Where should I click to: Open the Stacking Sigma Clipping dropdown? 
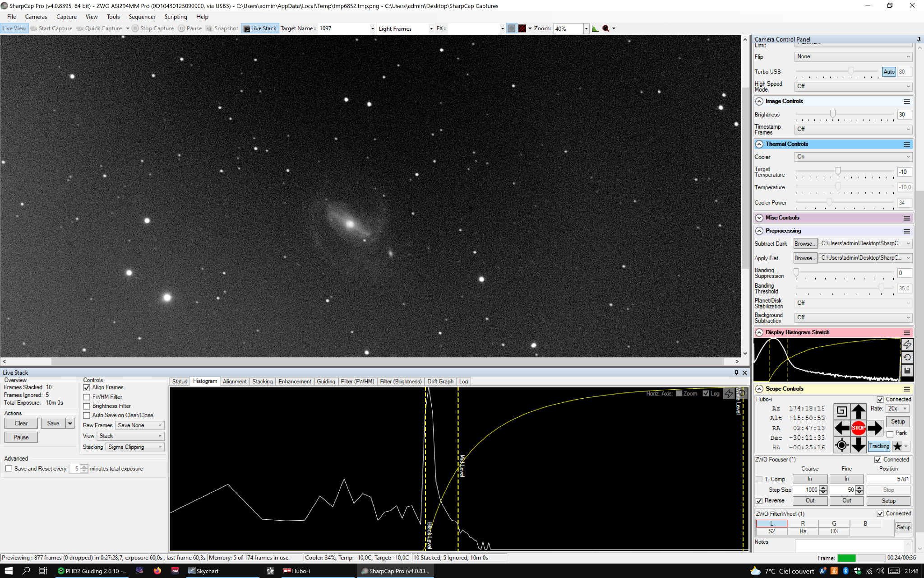click(x=135, y=447)
